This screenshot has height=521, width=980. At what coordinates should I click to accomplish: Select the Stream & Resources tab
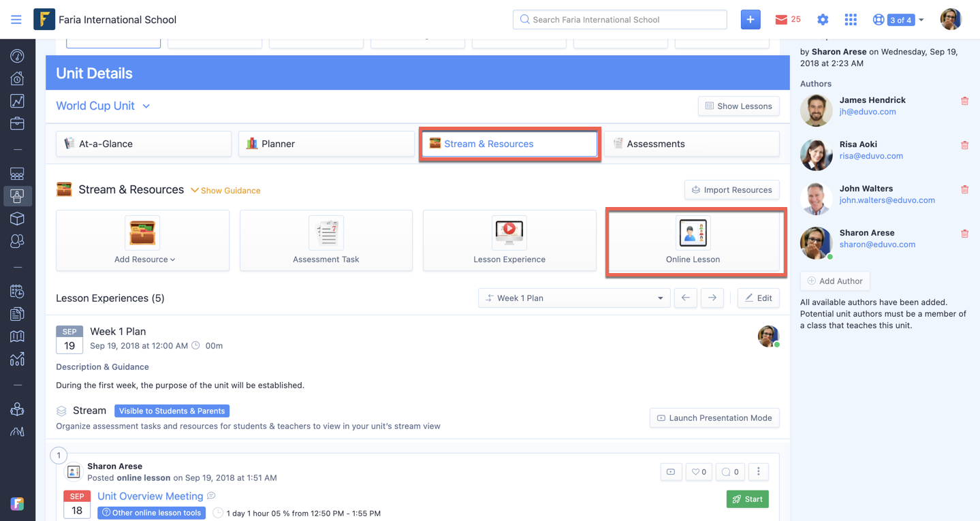[x=509, y=144]
